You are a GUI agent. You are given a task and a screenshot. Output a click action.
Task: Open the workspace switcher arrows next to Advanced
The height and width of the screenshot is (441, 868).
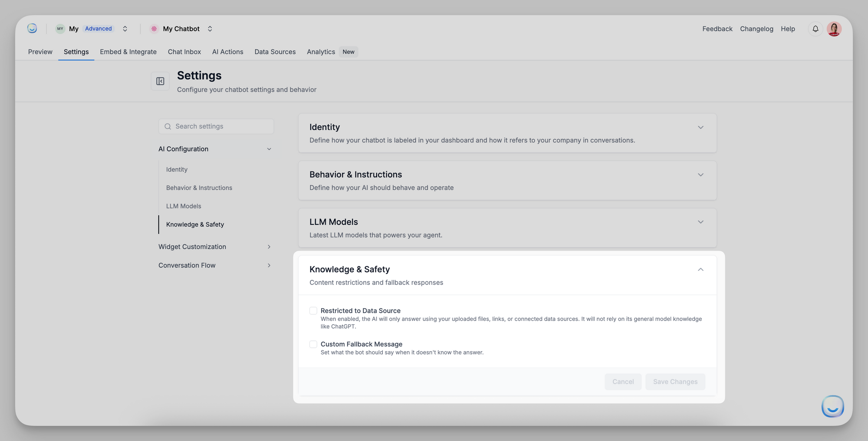[x=125, y=29]
